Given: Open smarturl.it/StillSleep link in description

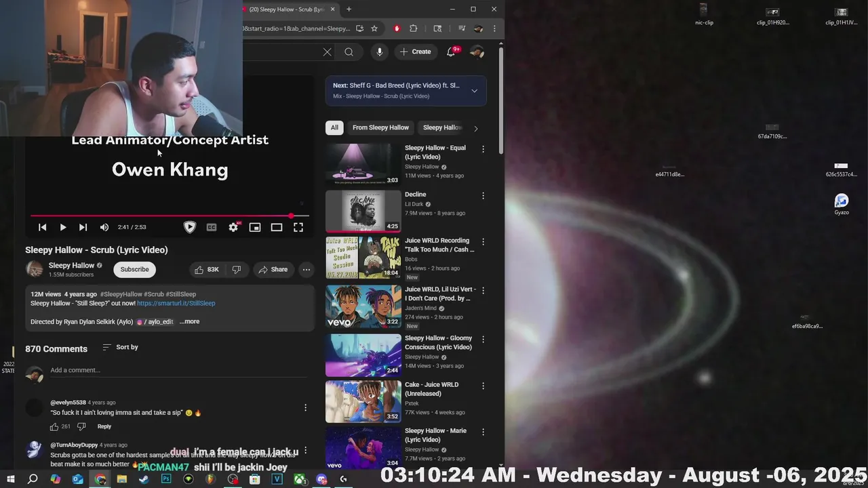Looking at the screenshot, I should [x=176, y=304].
